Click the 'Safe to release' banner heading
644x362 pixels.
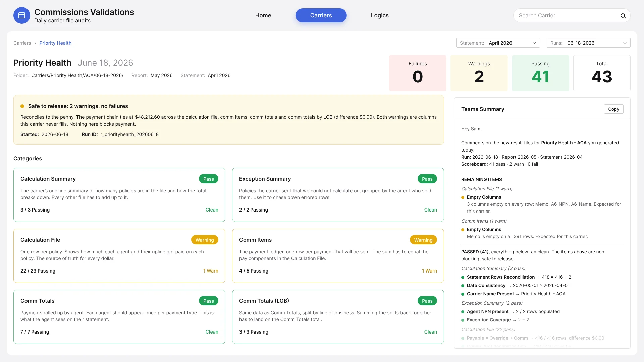(x=78, y=106)
